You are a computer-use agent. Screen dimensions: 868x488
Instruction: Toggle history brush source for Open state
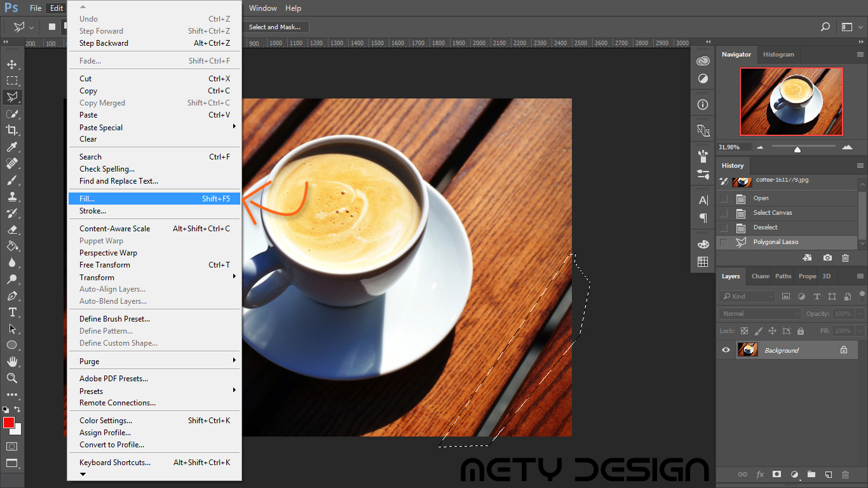pos(724,198)
